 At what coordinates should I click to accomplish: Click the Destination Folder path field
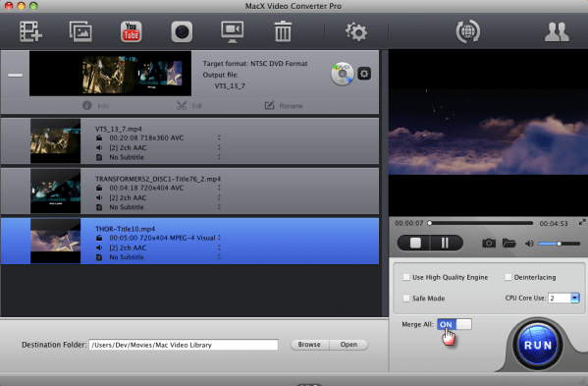184,345
